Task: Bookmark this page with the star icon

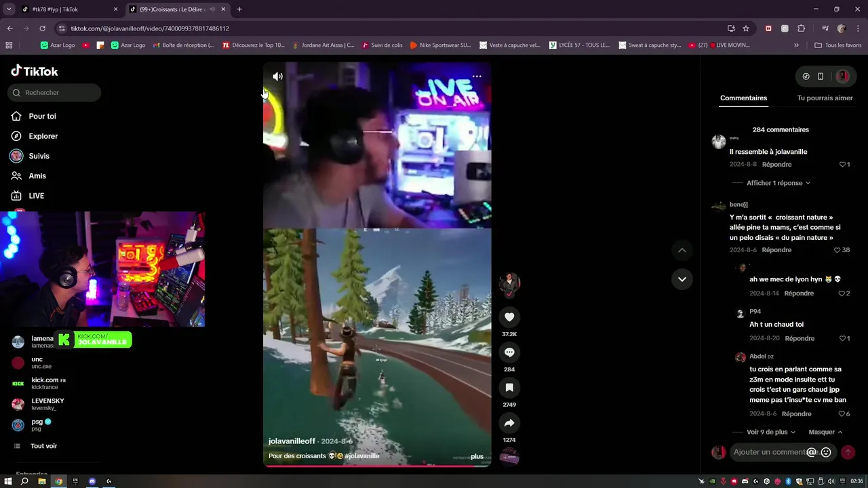Action: (x=746, y=28)
